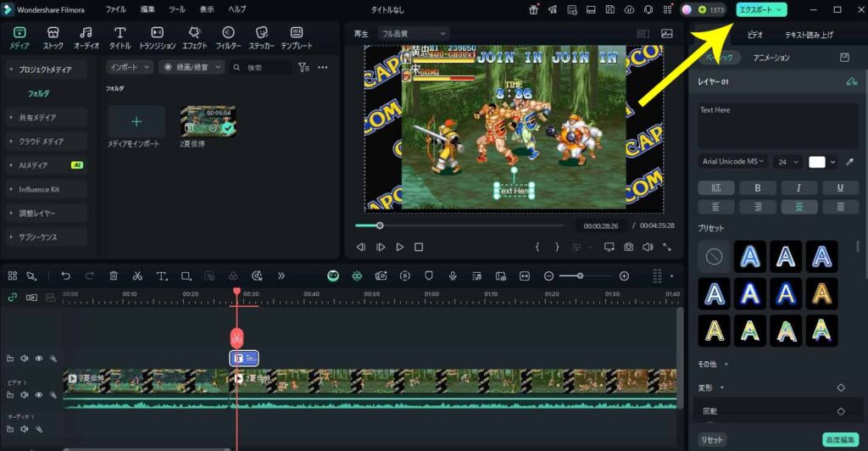868x451 pixels.
Task: Open the text color dropdown arrow
Action: (832, 162)
